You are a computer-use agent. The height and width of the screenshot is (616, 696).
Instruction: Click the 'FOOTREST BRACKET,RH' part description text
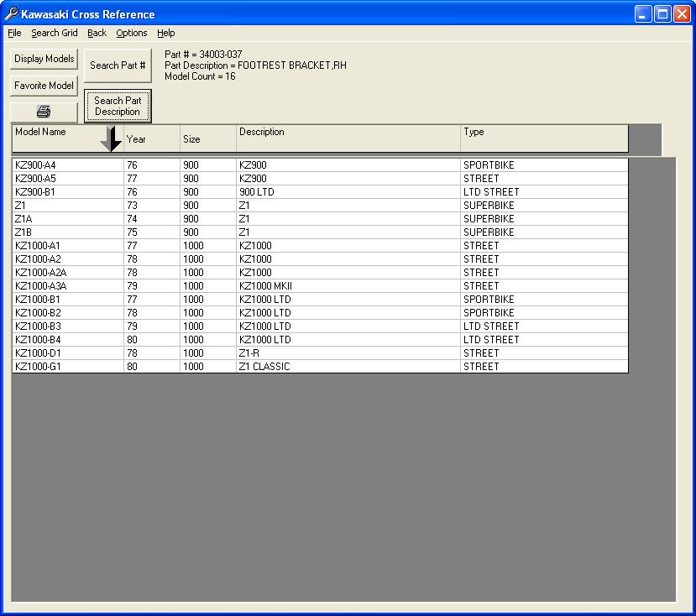pyautogui.click(x=292, y=65)
